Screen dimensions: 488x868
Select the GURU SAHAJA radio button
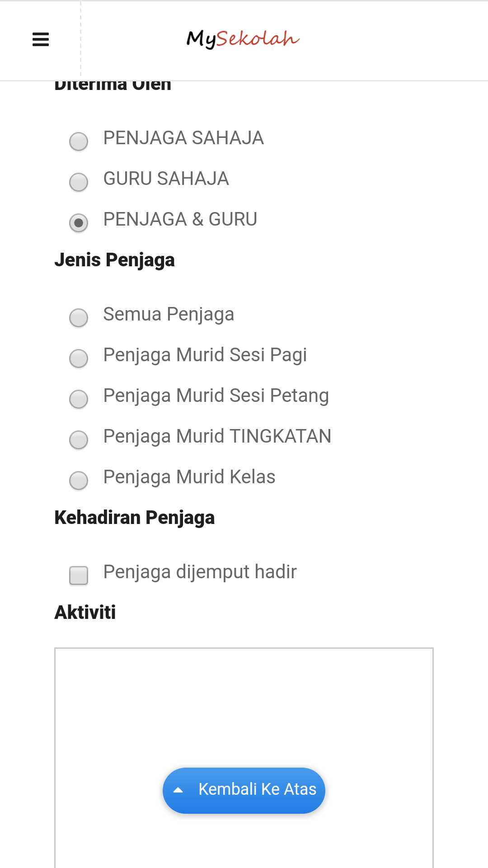(79, 182)
